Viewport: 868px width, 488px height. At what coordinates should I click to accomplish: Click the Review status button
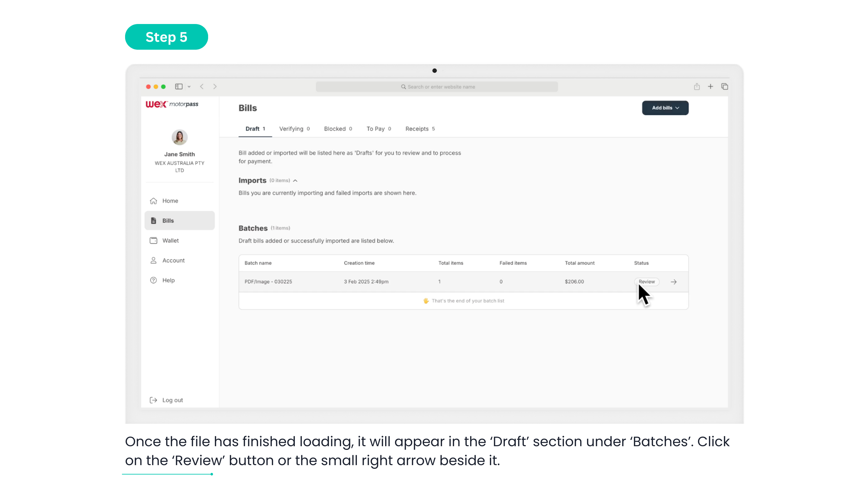click(x=646, y=282)
